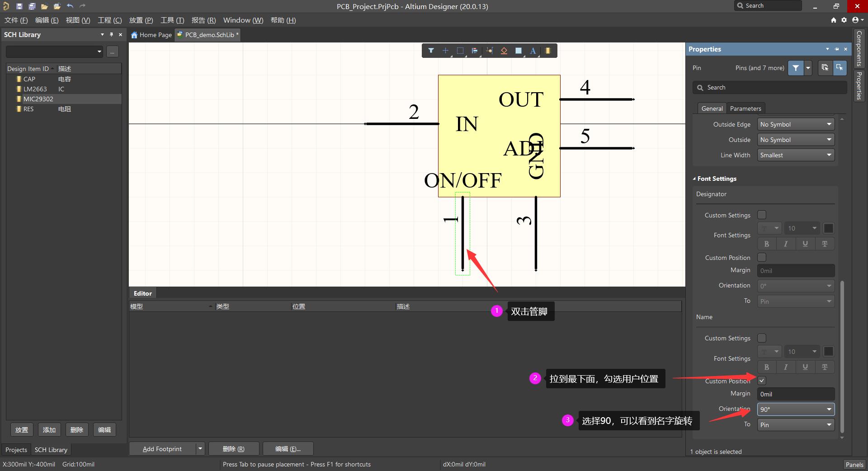Screen dimensions: 868x471
Task: Click the Panels button in status bar
Action: (854, 464)
